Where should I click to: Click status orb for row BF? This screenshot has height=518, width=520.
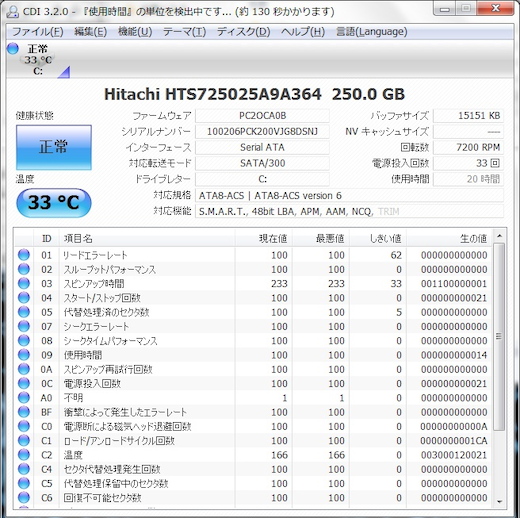coord(24,412)
